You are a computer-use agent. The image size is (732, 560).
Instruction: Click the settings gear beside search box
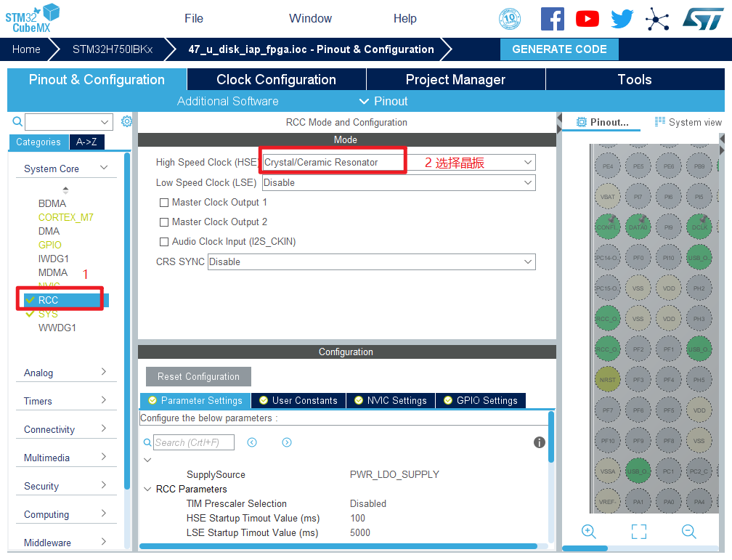pos(126,121)
